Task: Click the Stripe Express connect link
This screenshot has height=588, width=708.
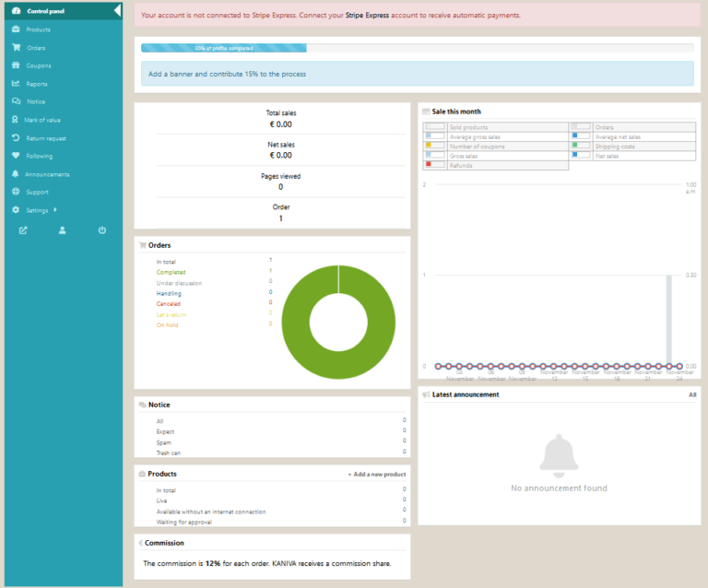Action: [x=367, y=16]
